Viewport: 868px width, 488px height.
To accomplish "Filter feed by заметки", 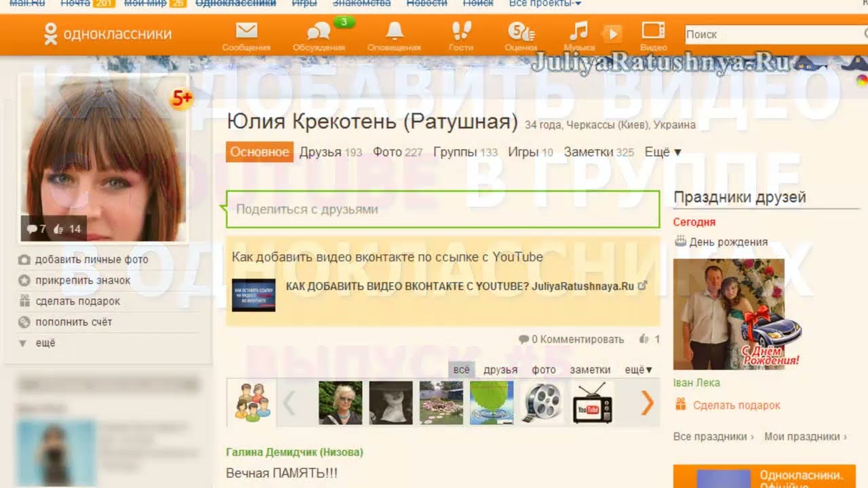I will (x=590, y=370).
